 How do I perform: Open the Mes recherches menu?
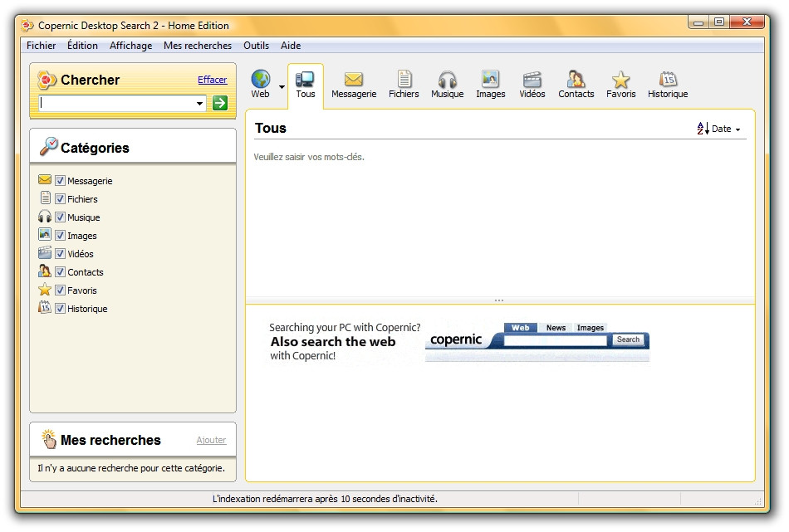coord(197,46)
